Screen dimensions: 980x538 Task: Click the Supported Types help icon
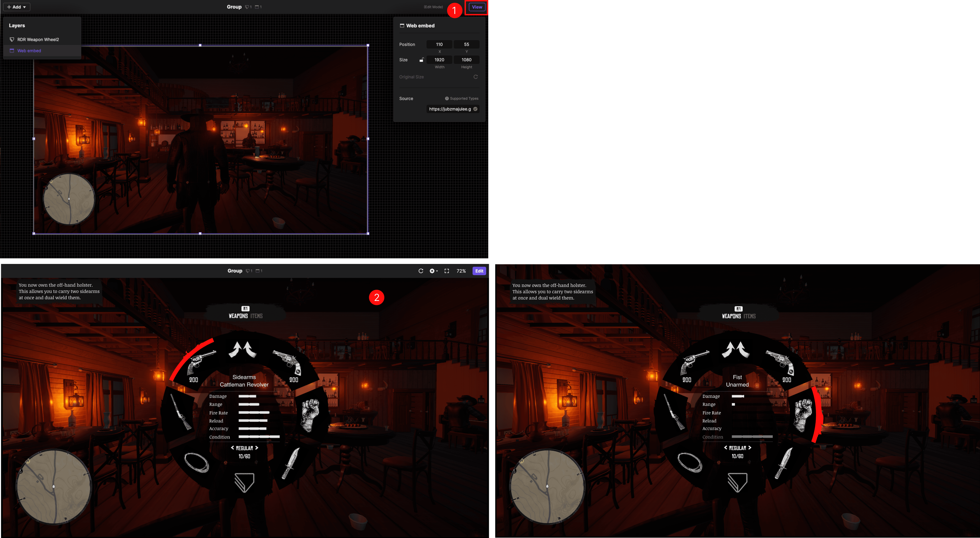click(447, 98)
